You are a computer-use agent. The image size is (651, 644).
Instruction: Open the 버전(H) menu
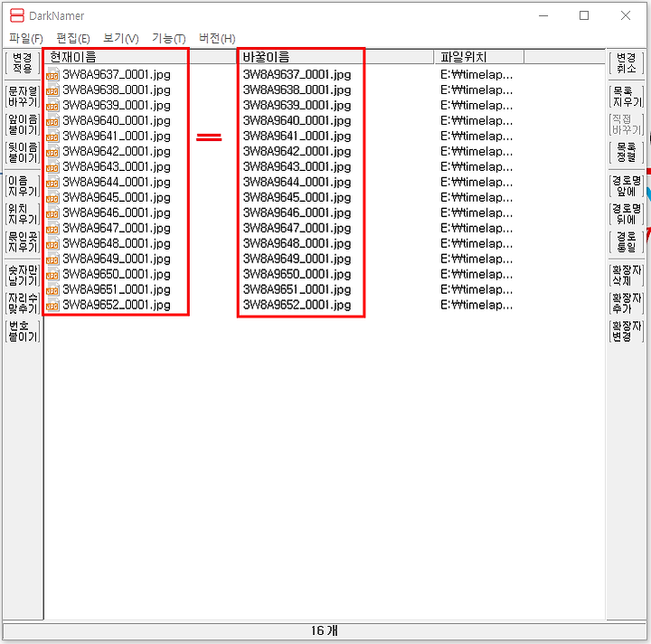tap(217, 39)
